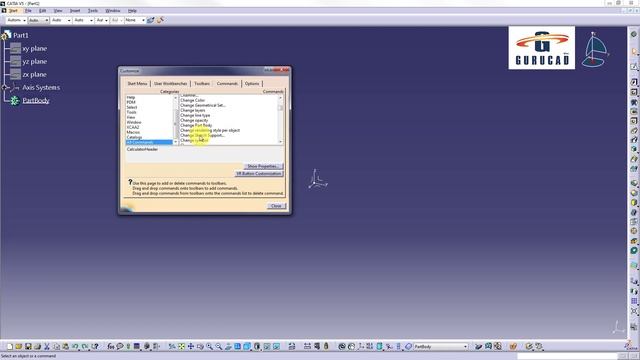Open the Formula f(x) tool

tap(111, 347)
